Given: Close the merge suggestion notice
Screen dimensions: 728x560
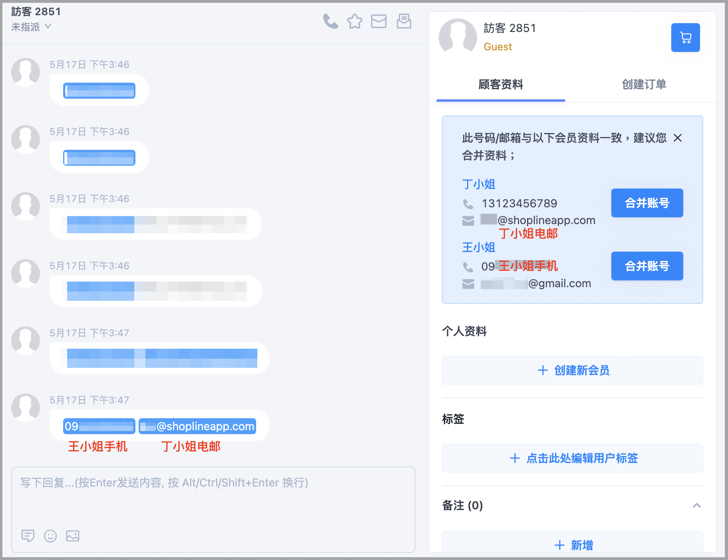Looking at the screenshot, I should pyautogui.click(x=678, y=138).
